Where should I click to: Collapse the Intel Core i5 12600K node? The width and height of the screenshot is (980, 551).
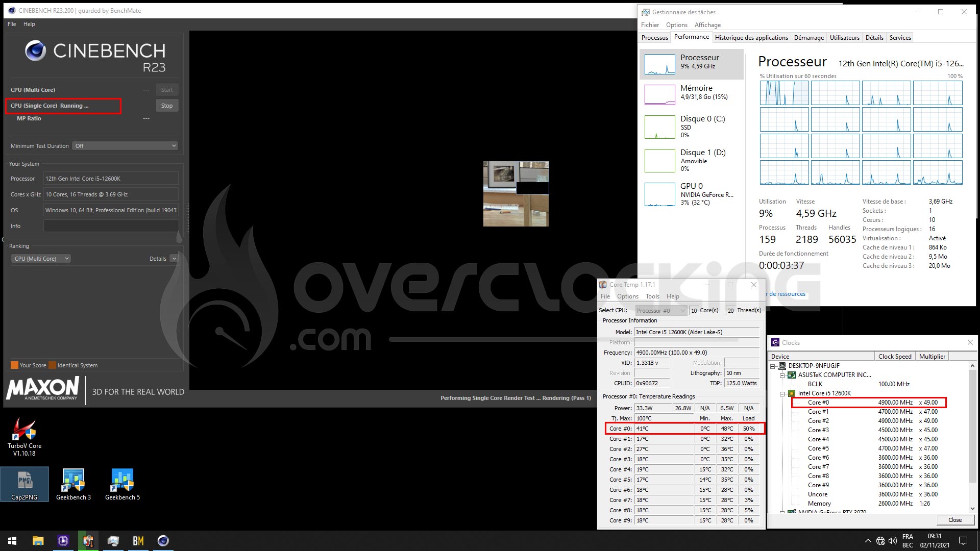[x=782, y=393]
